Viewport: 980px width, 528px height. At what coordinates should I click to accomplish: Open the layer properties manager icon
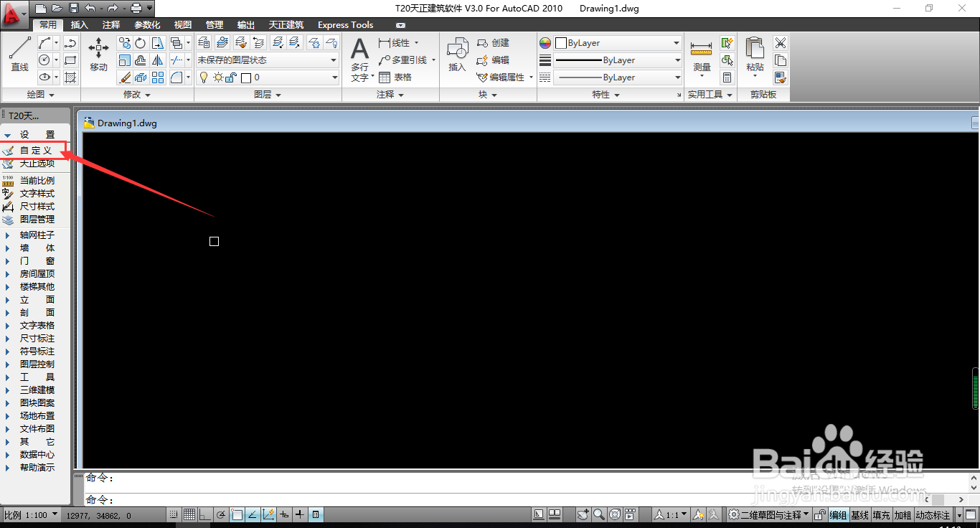(204, 43)
